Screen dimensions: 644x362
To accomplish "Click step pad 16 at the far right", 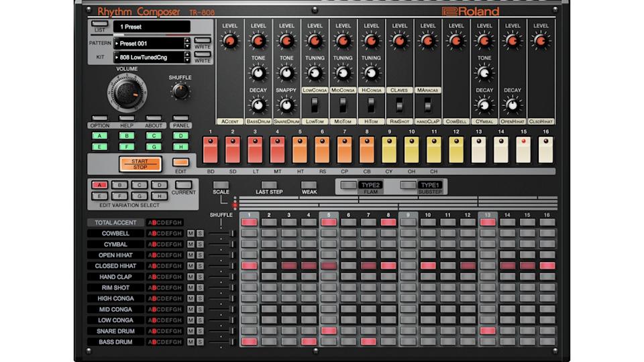I will (546, 150).
